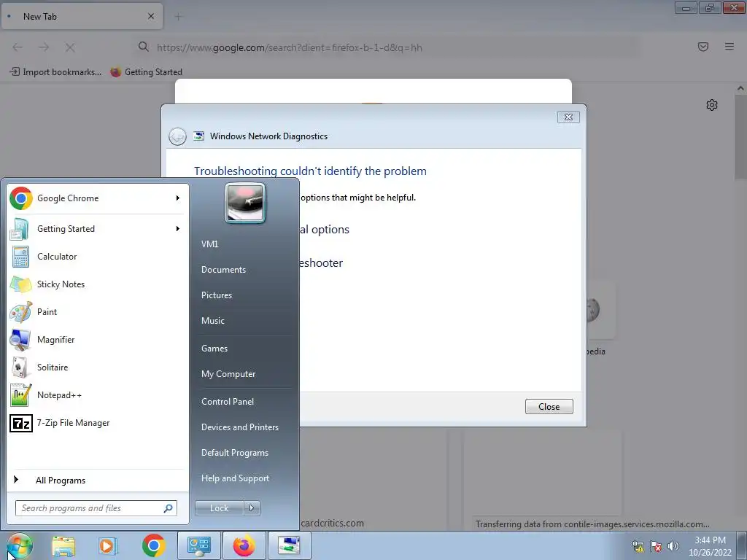Image resolution: width=747 pixels, height=560 pixels.
Task: Open Notepad++ editor
Action: pos(98,395)
